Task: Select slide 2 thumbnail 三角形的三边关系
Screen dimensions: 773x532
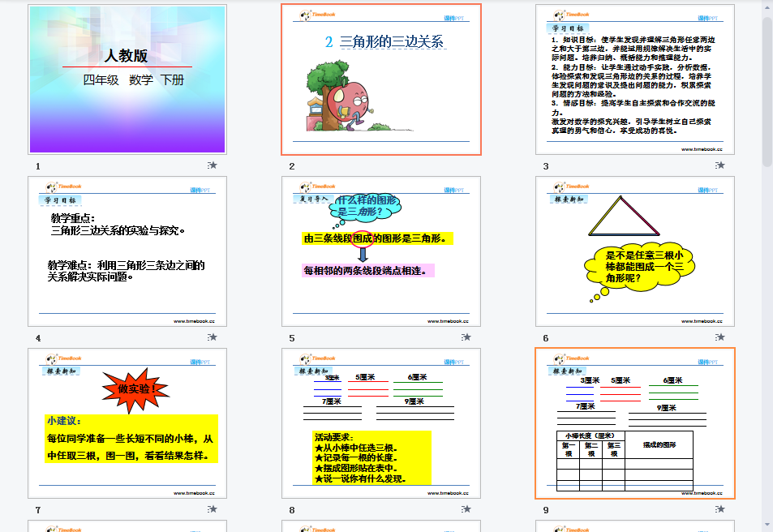Action: 381,79
